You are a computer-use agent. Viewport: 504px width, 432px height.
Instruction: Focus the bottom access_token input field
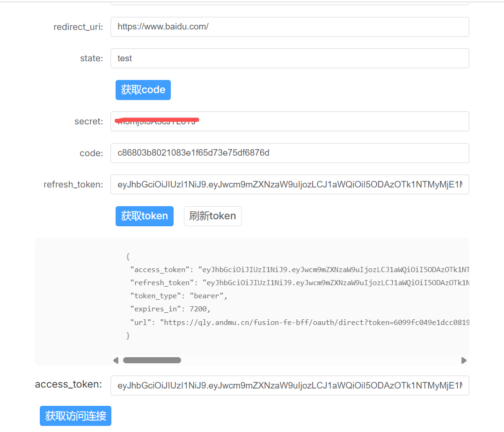[289, 386]
